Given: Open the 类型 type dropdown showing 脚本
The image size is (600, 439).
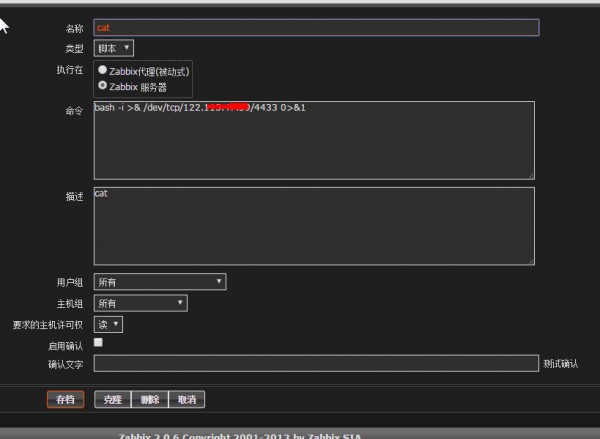Looking at the screenshot, I should [x=114, y=48].
